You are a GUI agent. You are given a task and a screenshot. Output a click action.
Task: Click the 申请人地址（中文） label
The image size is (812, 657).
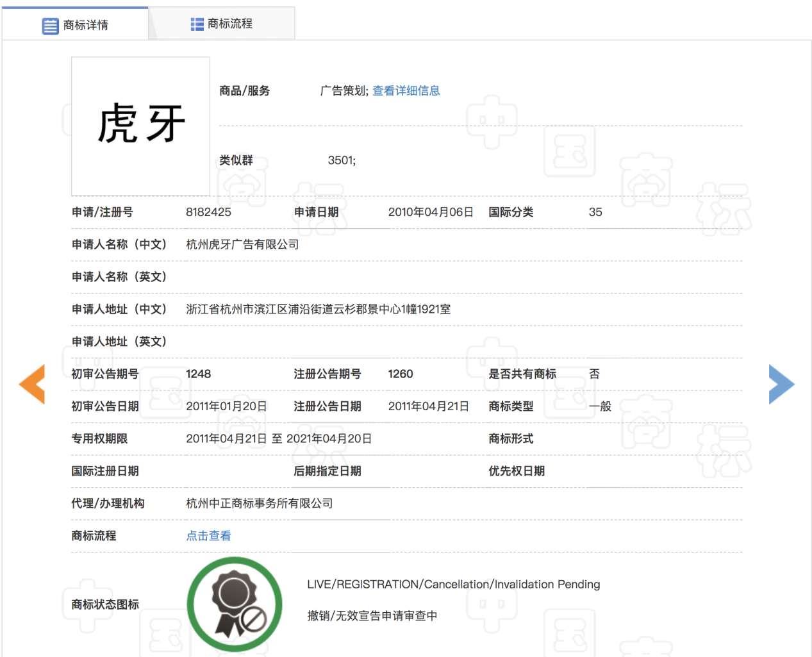click(x=119, y=309)
